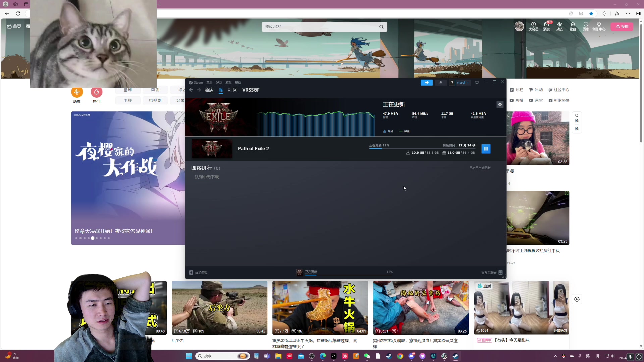Pause the Path of Exile 2 download
644x362 pixels.
[486, 149]
